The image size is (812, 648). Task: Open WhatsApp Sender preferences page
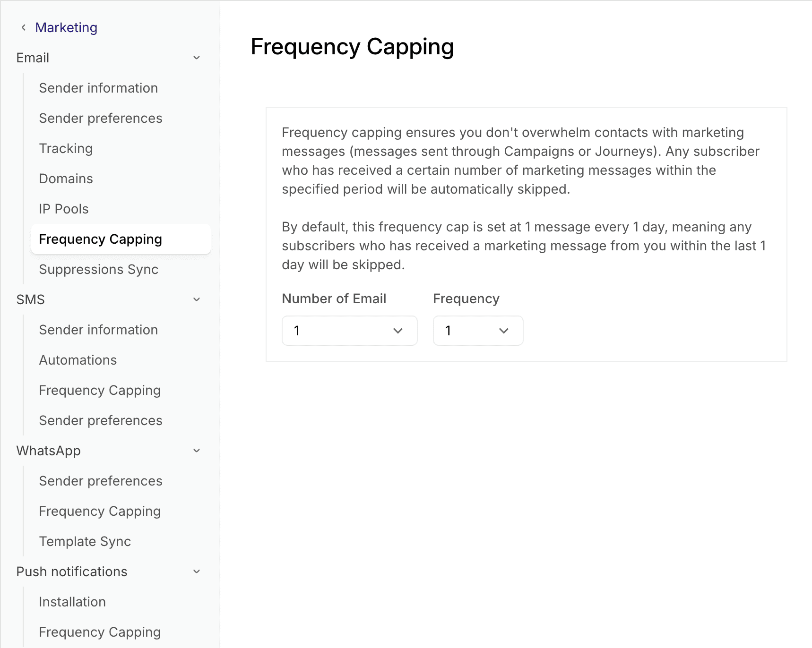(x=101, y=481)
